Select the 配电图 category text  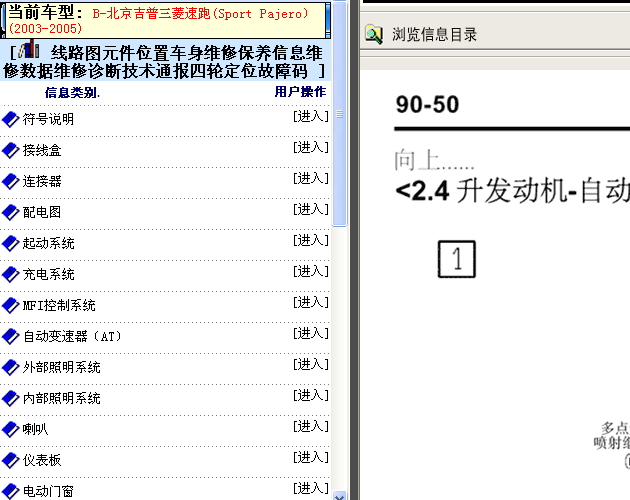coord(42,212)
